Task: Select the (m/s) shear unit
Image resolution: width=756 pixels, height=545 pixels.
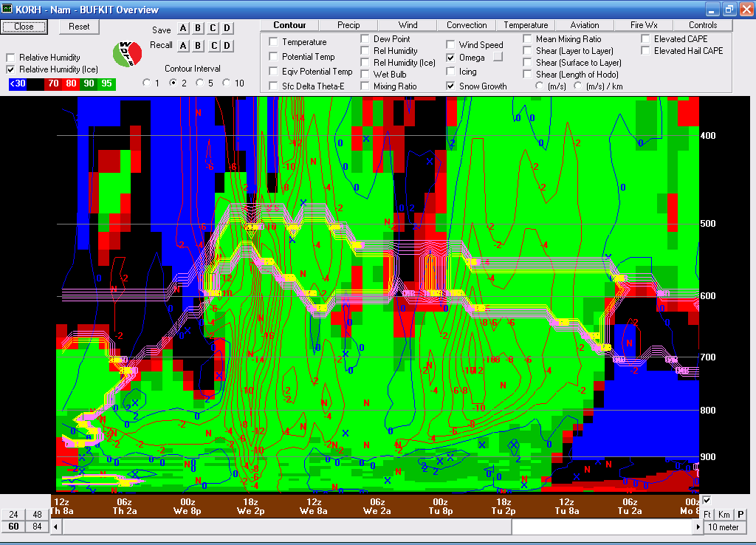Action: (x=540, y=86)
